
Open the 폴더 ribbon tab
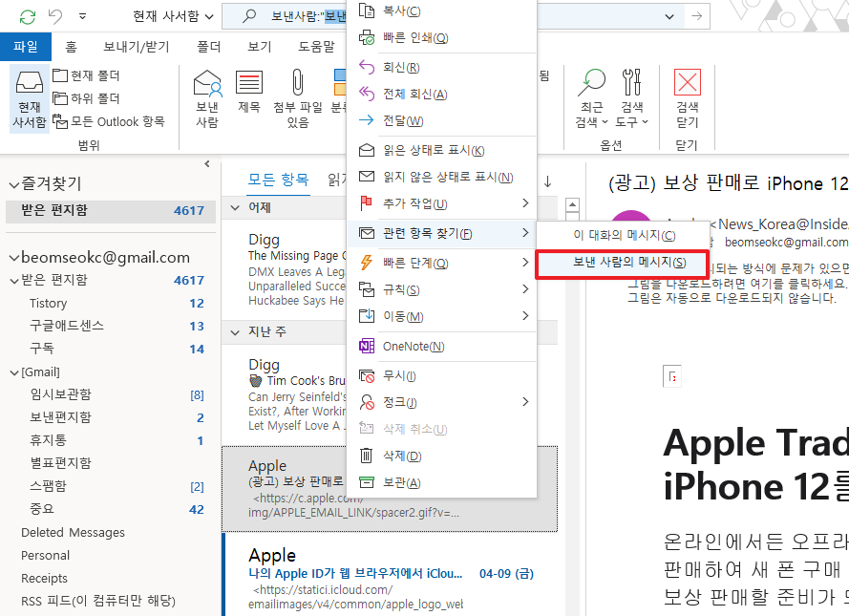(x=209, y=47)
